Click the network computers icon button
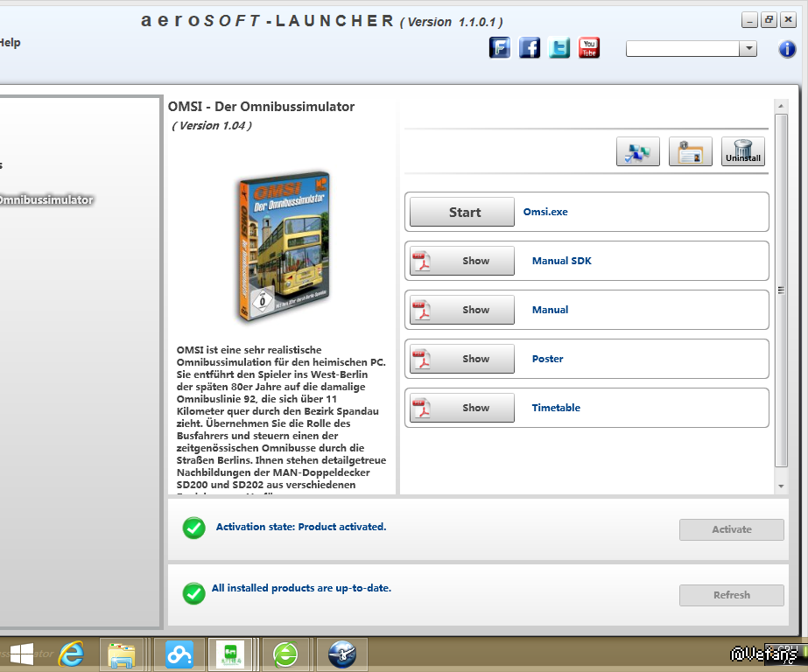This screenshot has height=672, width=808. point(637,151)
